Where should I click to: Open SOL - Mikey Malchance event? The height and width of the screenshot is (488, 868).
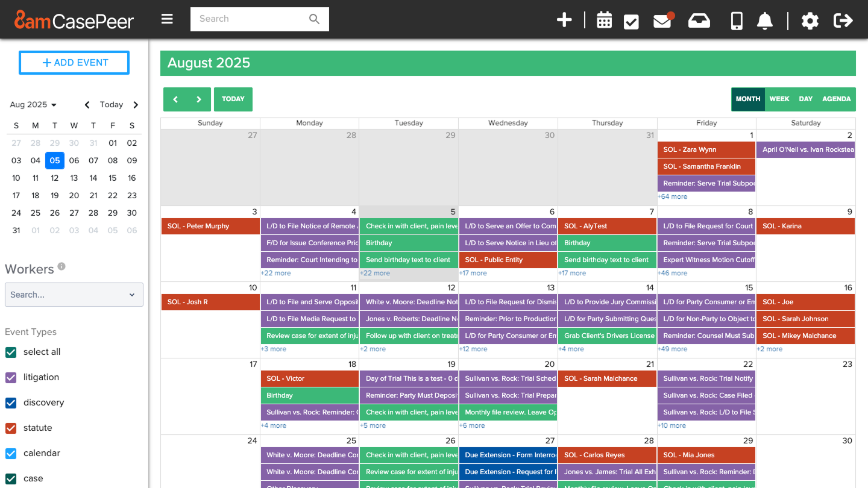click(806, 336)
